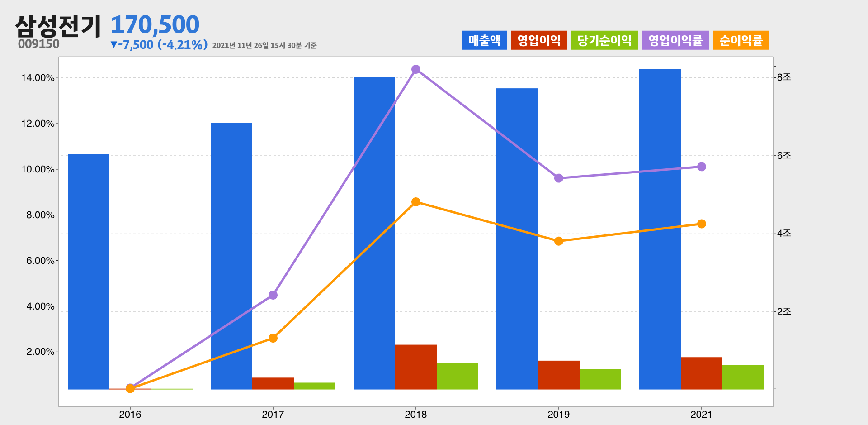Select the 2017 blue revenue bar
The width and height of the screenshot is (868, 425).
(231, 256)
